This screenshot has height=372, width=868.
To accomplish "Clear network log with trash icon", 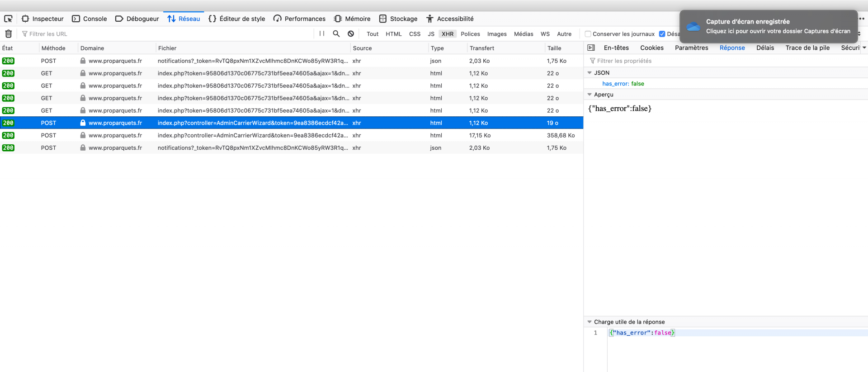I will (8, 33).
